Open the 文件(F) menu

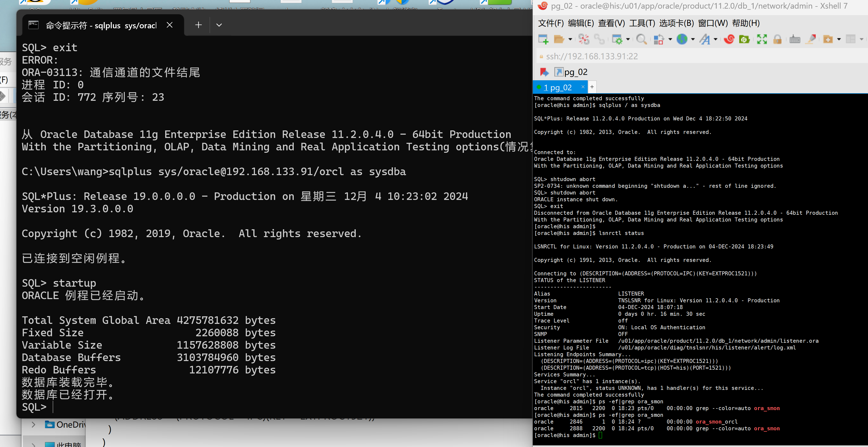(x=551, y=23)
